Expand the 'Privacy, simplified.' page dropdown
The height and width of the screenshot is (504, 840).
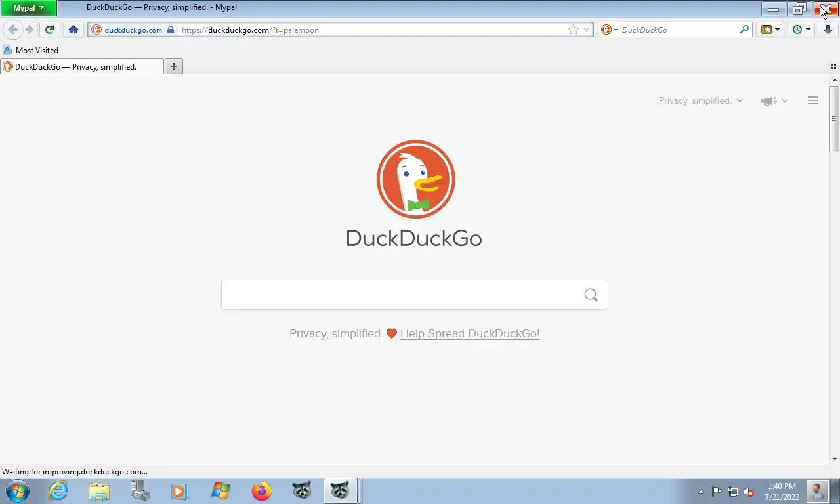[x=701, y=100]
